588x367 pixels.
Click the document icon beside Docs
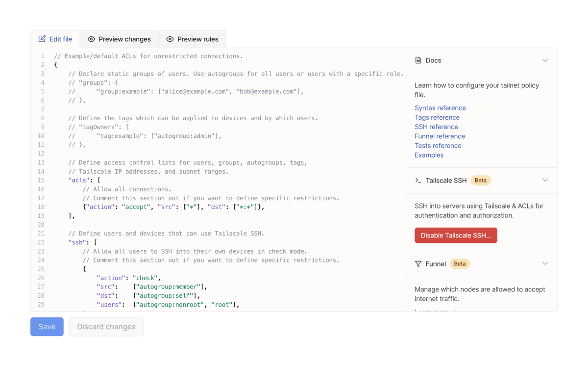tap(418, 60)
